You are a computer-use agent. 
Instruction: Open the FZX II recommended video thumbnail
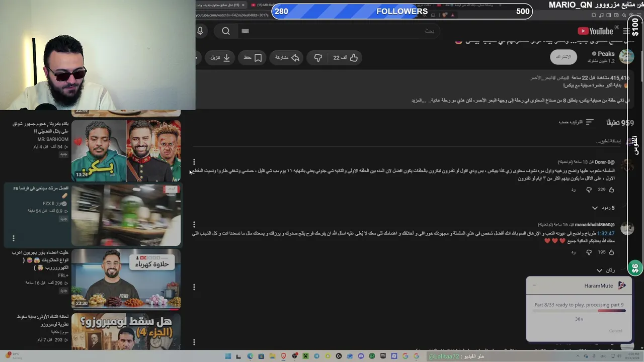pos(126,215)
